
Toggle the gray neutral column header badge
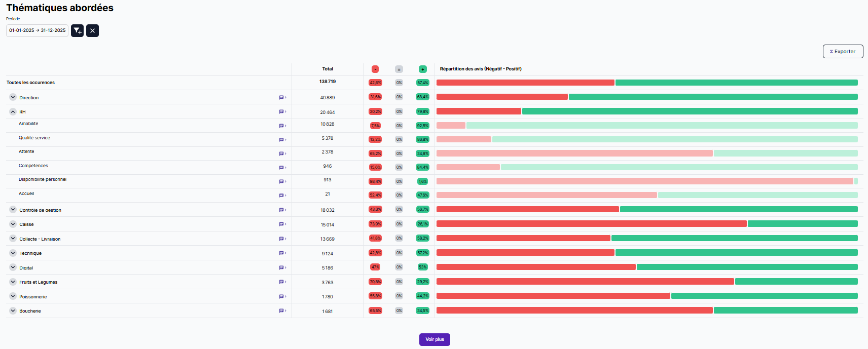tap(399, 69)
